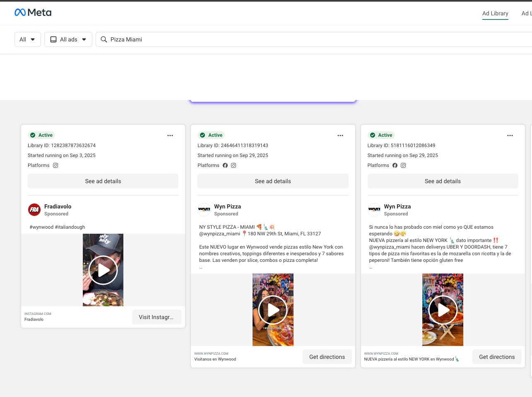Click the Pizza Miami search field
The height and width of the screenshot is (397, 532).
(315, 39)
